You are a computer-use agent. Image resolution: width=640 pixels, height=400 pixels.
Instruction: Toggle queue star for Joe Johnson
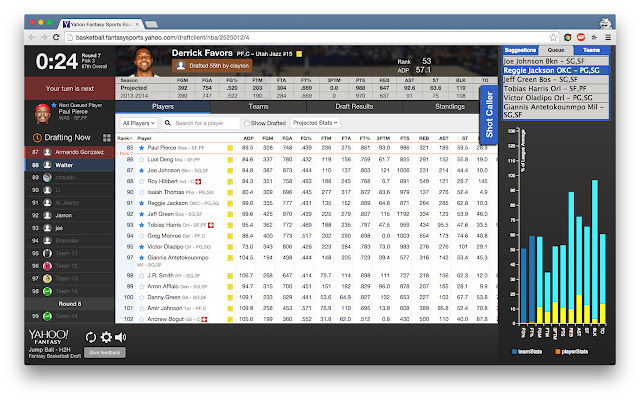pyautogui.click(x=142, y=171)
